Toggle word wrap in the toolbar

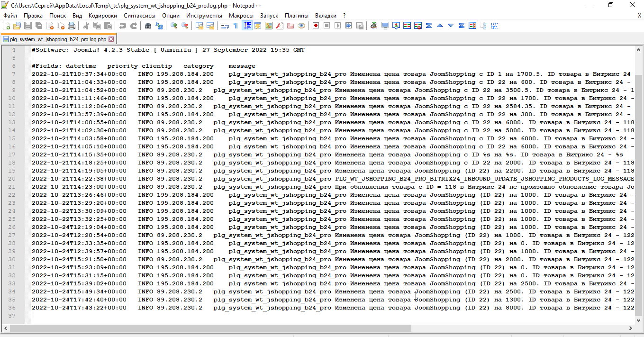(x=225, y=26)
